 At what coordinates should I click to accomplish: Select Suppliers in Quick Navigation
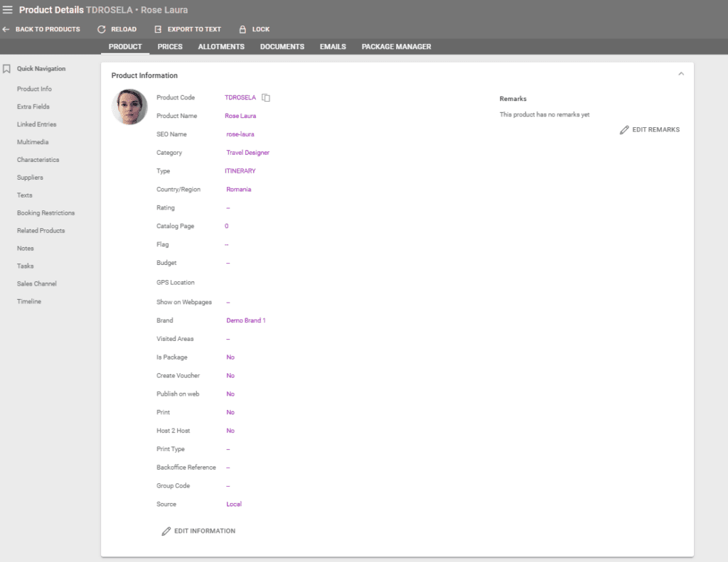coord(30,178)
